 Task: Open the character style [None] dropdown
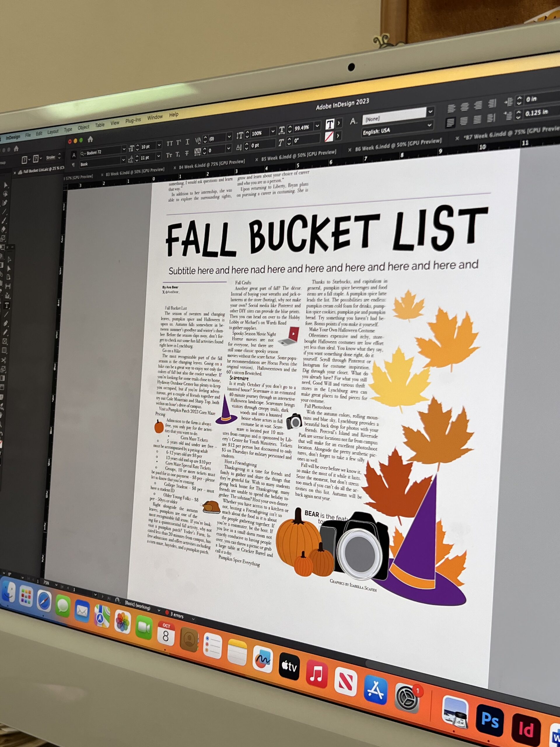[430, 111]
